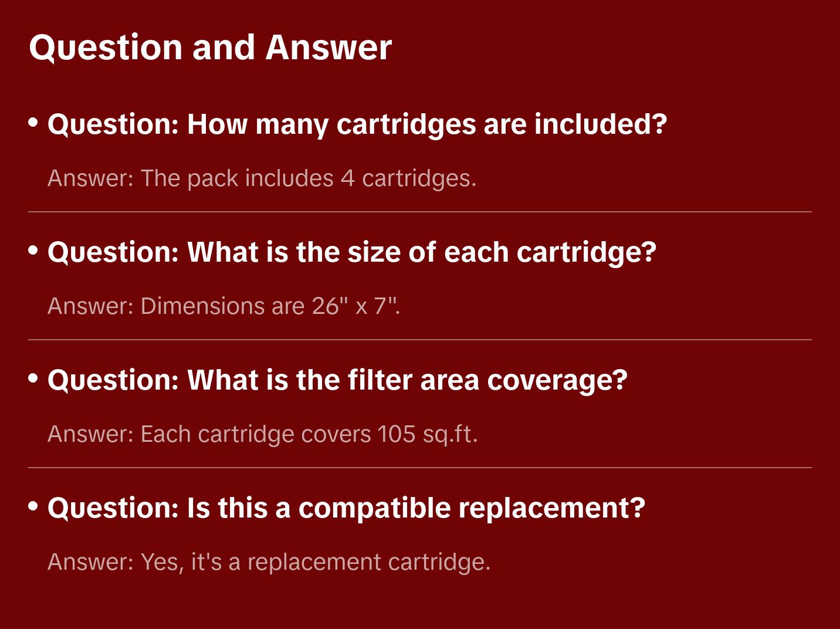840x629 pixels.
Task: Click the answer starting with "Dimensions are"
Action: [223, 306]
